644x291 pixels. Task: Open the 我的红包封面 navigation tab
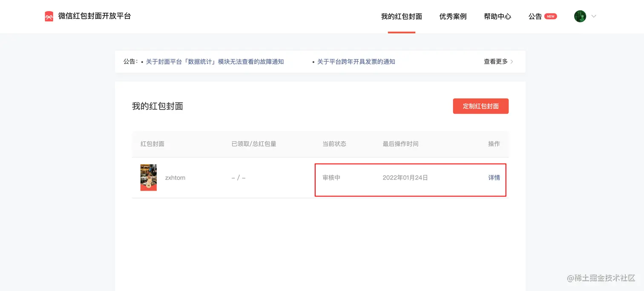pyautogui.click(x=402, y=17)
